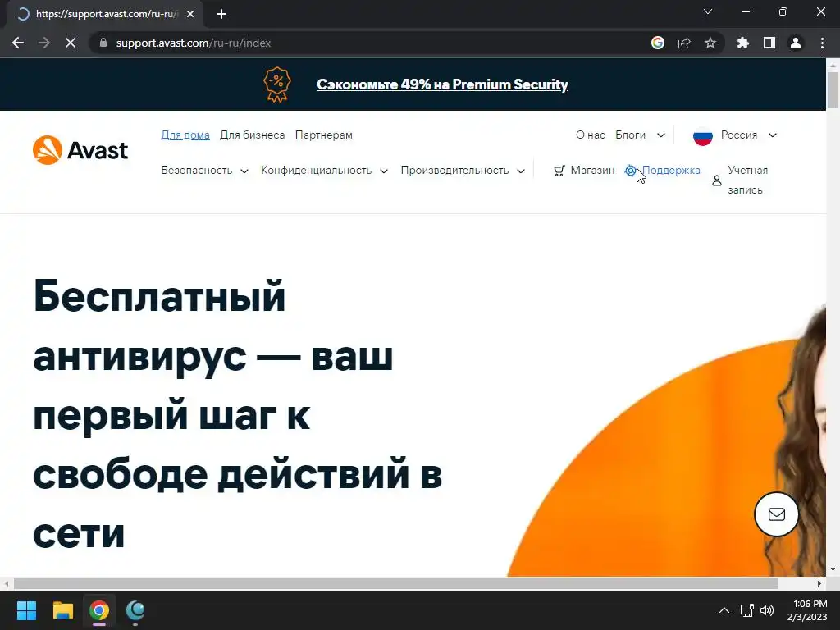The image size is (840, 630).
Task: Click the Поддержка link
Action: coord(671,171)
